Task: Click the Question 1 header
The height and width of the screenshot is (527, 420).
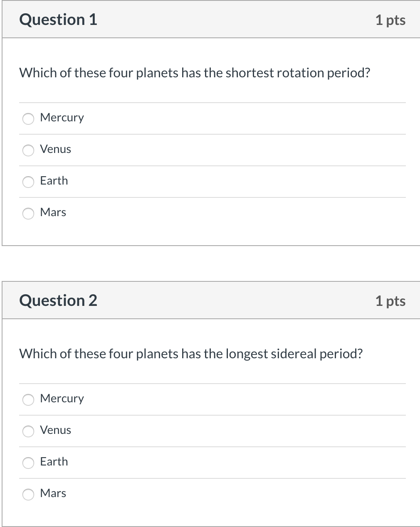Action: click(x=58, y=19)
